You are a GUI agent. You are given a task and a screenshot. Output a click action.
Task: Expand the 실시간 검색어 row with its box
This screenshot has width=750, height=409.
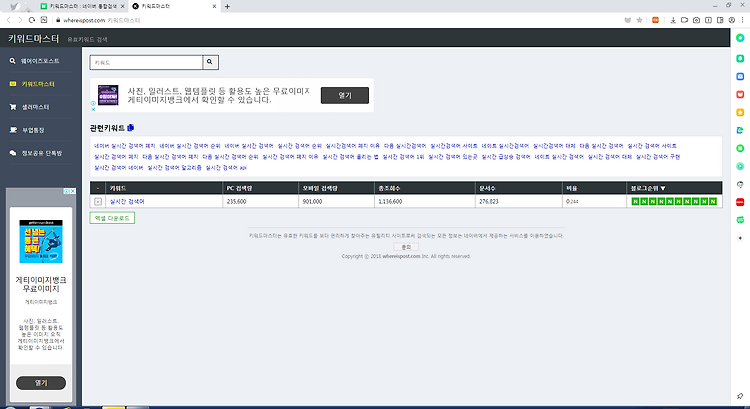click(98, 201)
